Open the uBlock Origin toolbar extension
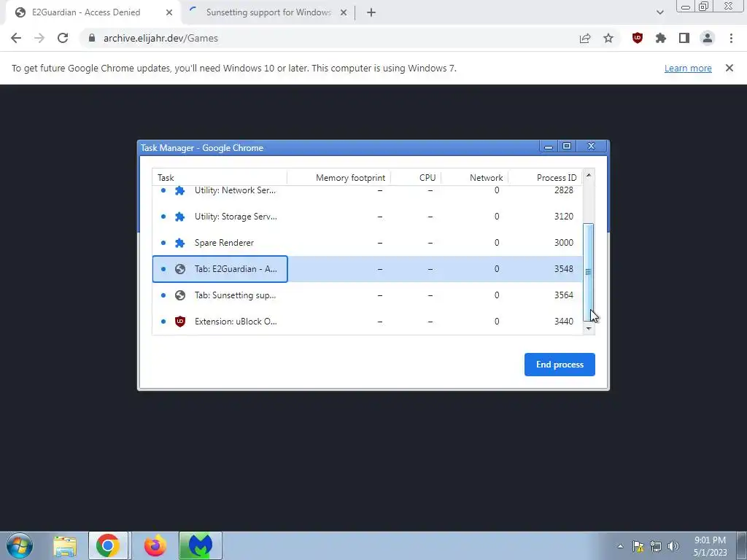747x560 pixels. point(638,38)
